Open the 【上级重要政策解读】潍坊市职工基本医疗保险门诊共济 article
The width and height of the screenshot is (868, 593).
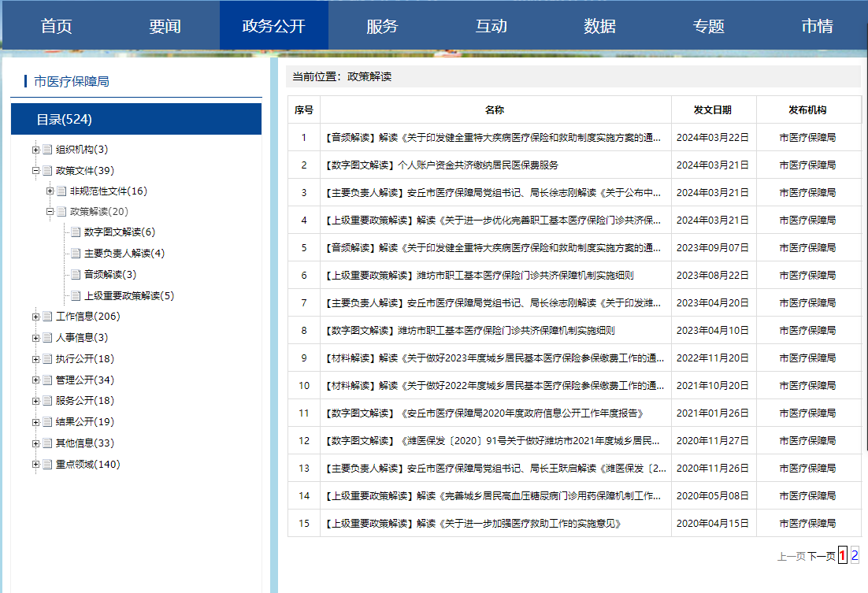(x=480, y=275)
